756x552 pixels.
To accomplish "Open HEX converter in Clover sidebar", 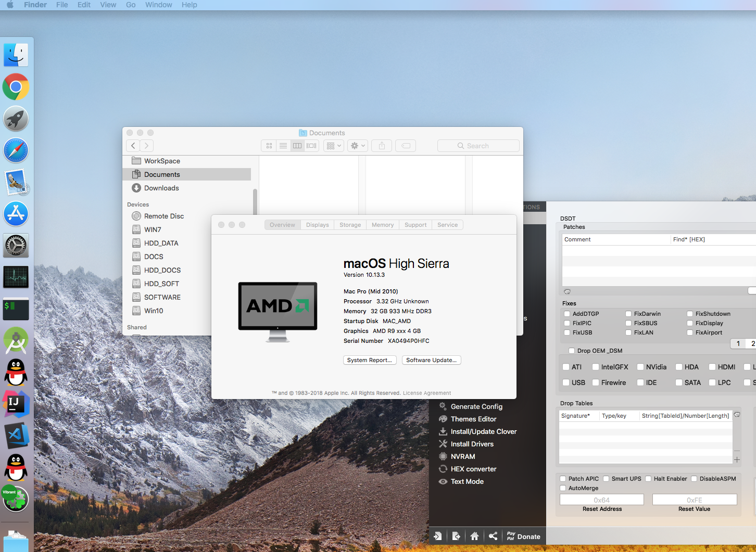I will (468, 469).
